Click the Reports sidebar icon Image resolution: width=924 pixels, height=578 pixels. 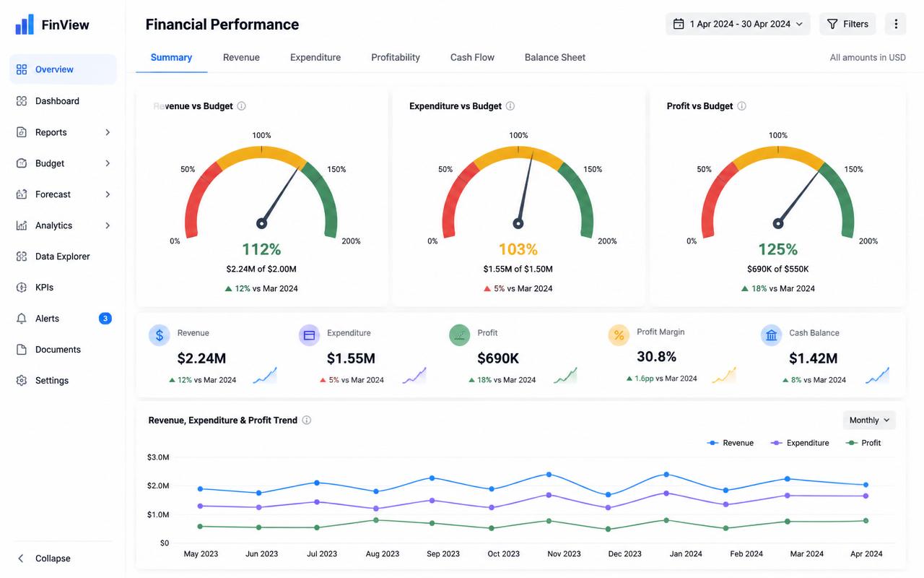point(22,132)
